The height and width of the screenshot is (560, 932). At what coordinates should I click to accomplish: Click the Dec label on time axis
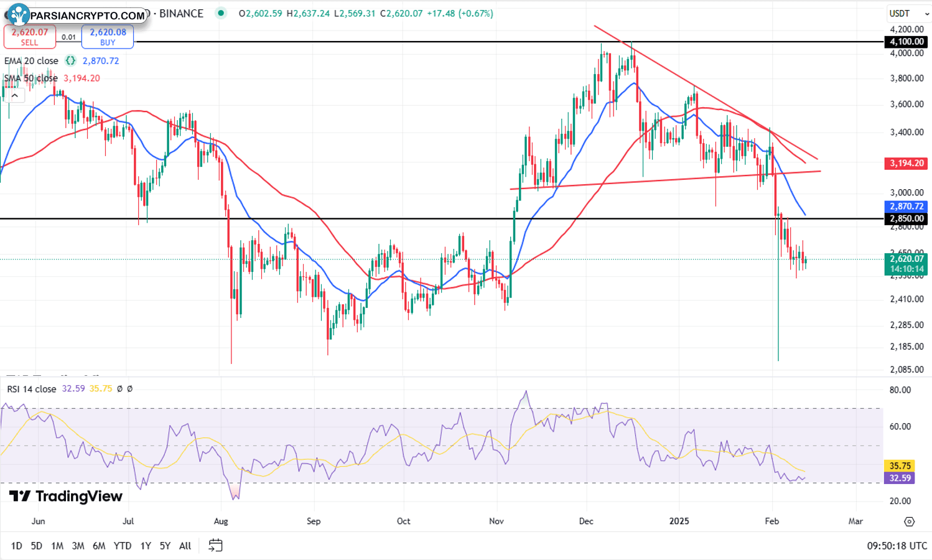pyautogui.click(x=586, y=521)
